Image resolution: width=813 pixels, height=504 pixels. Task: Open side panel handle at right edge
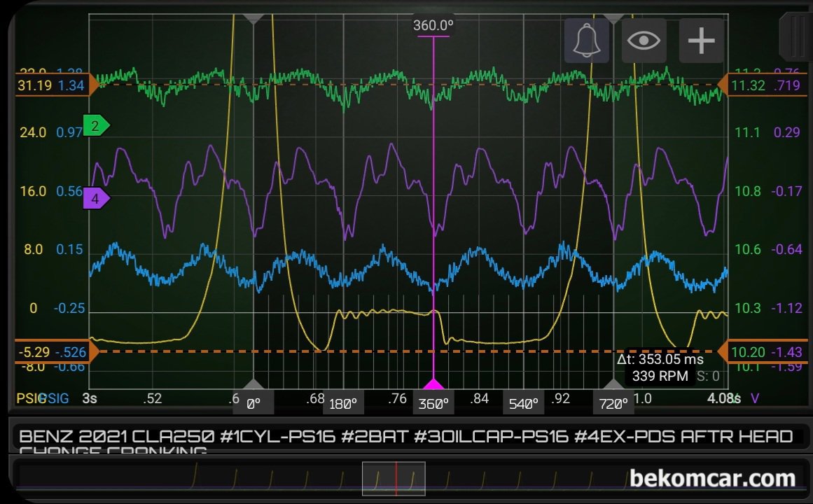click(796, 36)
